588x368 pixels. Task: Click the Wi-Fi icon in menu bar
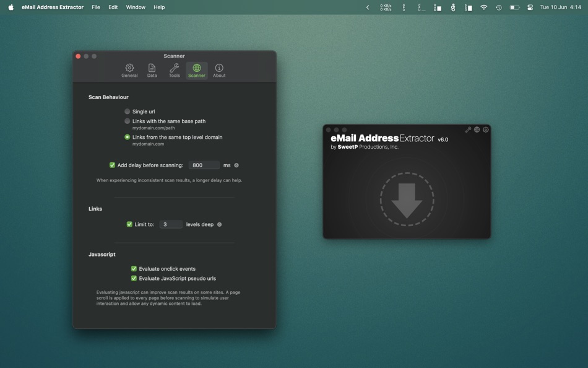pyautogui.click(x=484, y=7)
